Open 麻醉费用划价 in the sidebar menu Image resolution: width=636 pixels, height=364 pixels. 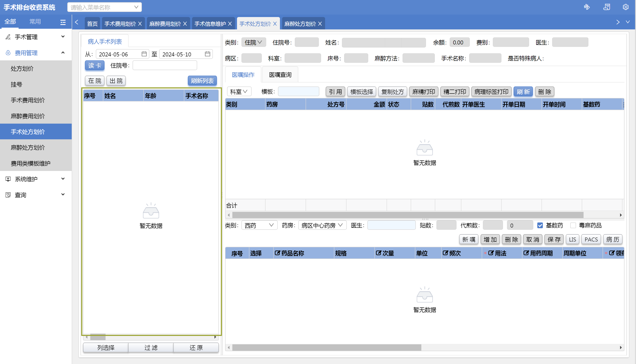28,116
